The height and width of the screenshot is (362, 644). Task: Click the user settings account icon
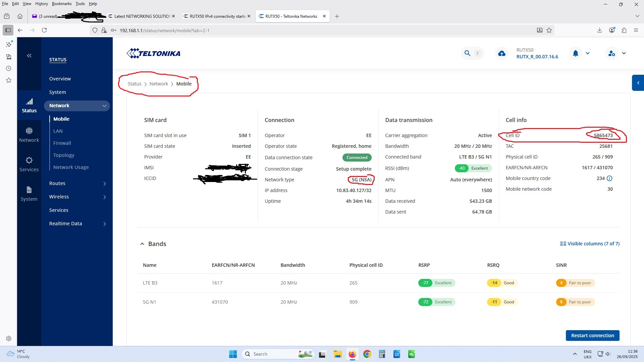pyautogui.click(x=611, y=53)
